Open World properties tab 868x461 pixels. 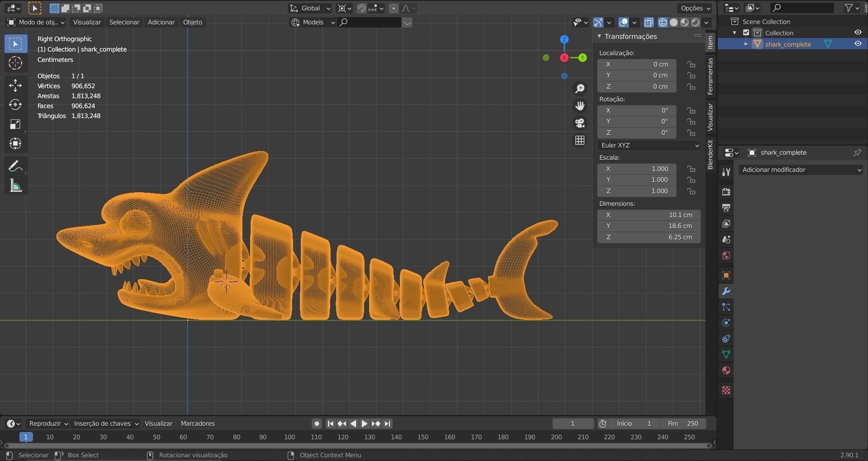pyautogui.click(x=726, y=255)
